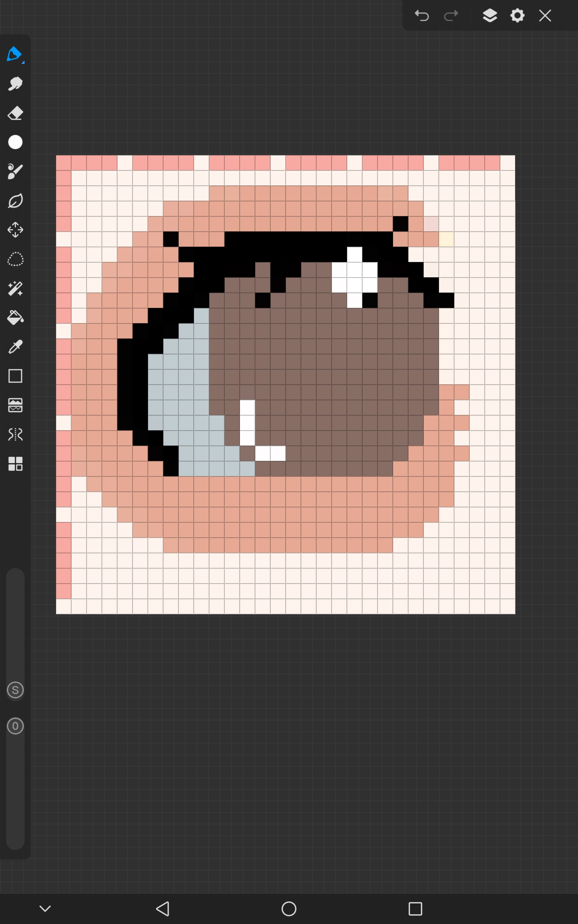The height and width of the screenshot is (924, 578).
Task: Close the drawing with the X
Action: 545,16
